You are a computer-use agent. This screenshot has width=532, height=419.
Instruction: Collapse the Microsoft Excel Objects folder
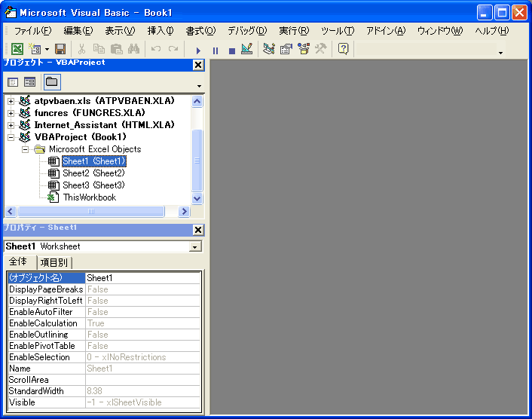tap(25, 149)
